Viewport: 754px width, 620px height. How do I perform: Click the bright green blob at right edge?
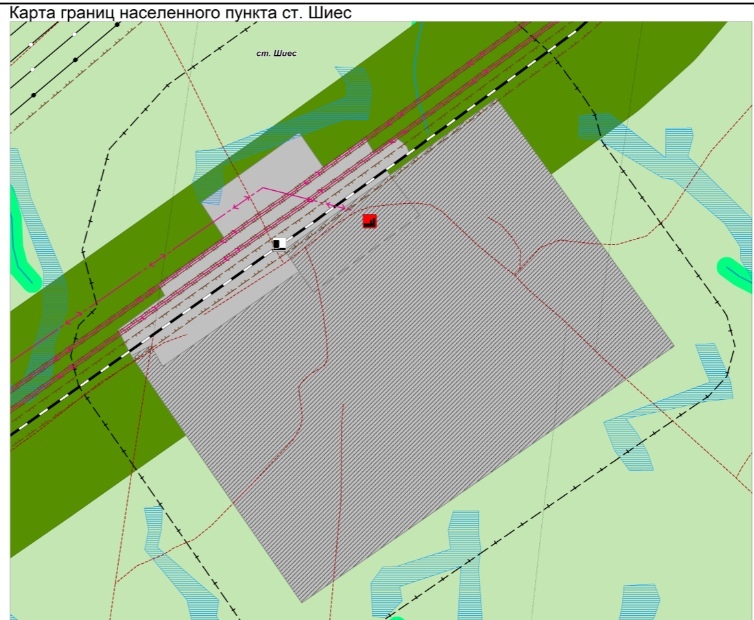point(736,273)
